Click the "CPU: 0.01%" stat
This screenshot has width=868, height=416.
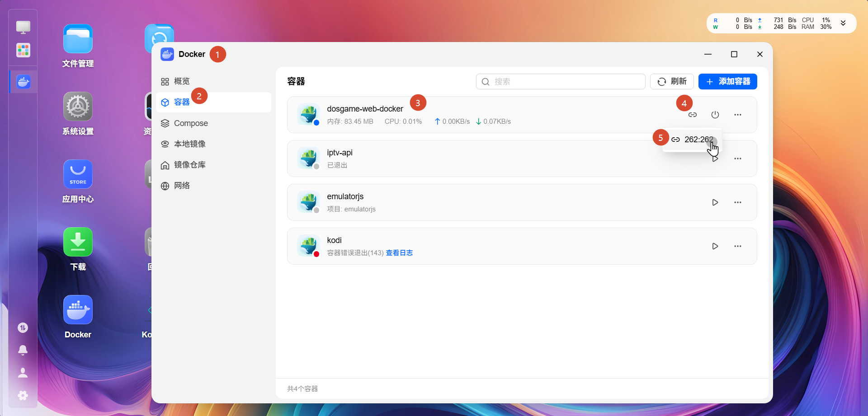click(x=403, y=122)
